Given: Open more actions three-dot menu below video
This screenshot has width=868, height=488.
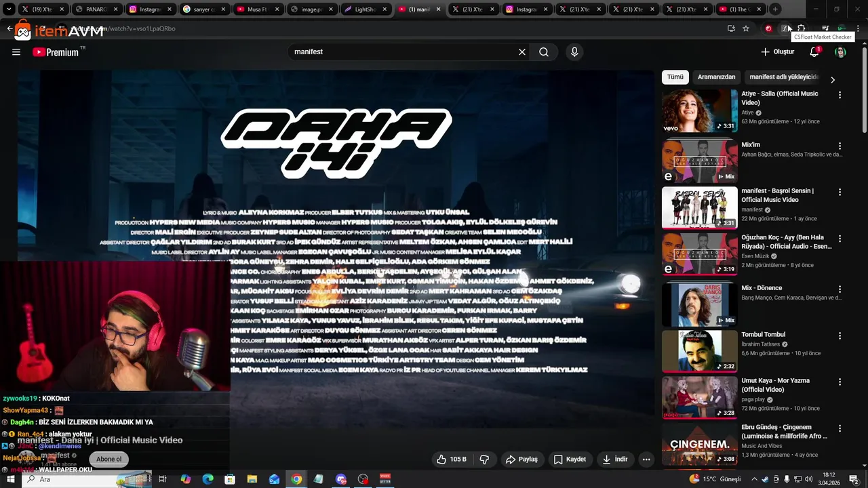Looking at the screenshot, I should click(x=646, y=460).
